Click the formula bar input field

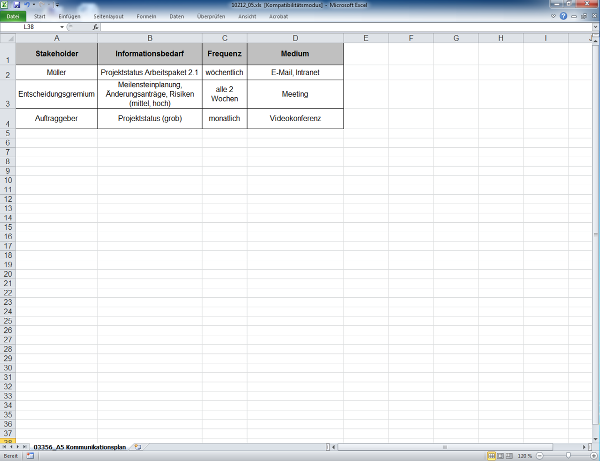click(340, 27)
